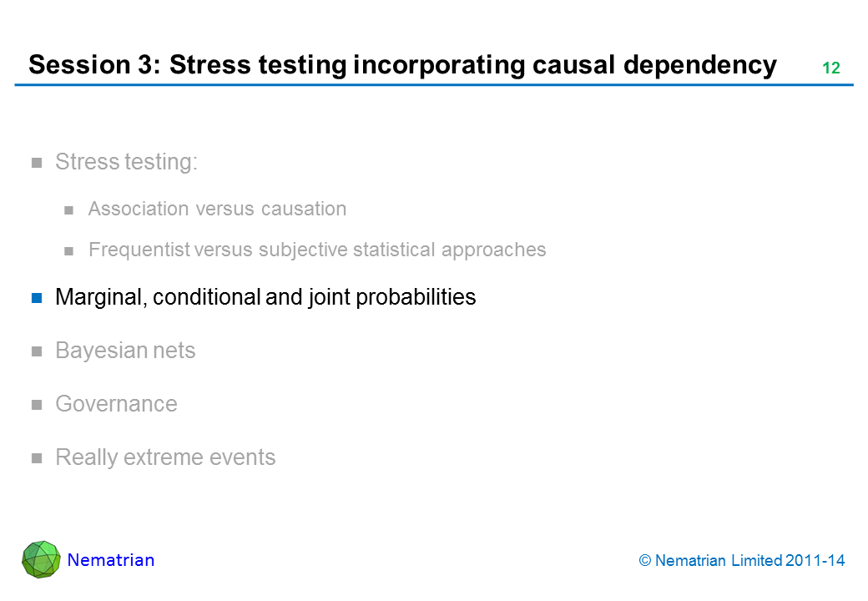
Task: Select Frequentist versus subjective statistical approaches
Action: click(x=317, y=250)
